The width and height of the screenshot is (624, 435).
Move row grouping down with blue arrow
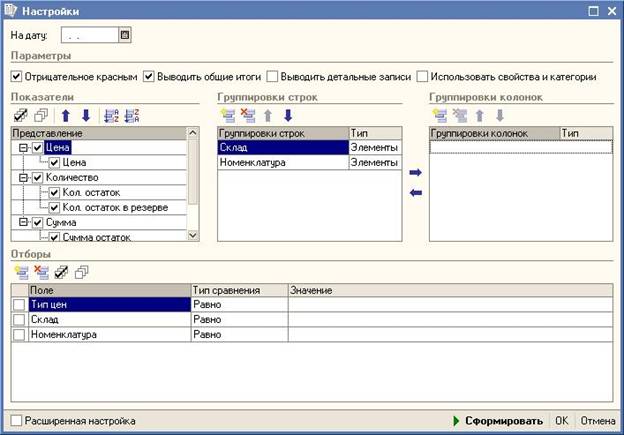pos(287,116)
